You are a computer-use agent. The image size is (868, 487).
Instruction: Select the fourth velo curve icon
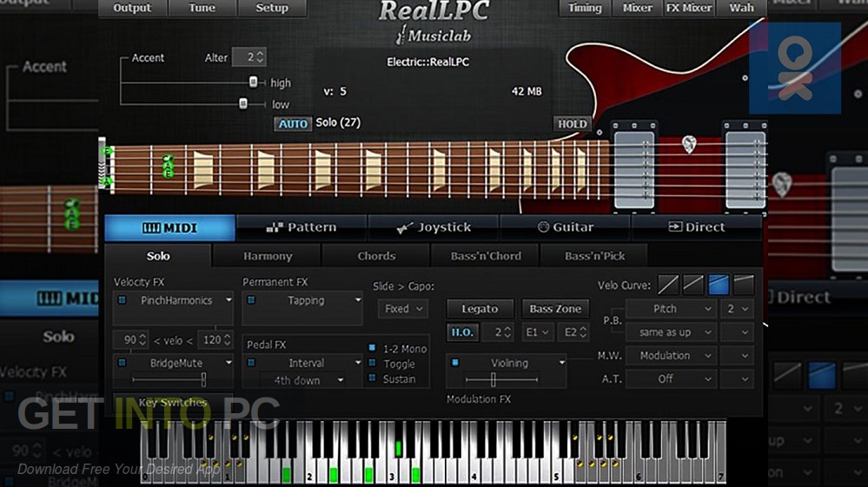[744, 286]
